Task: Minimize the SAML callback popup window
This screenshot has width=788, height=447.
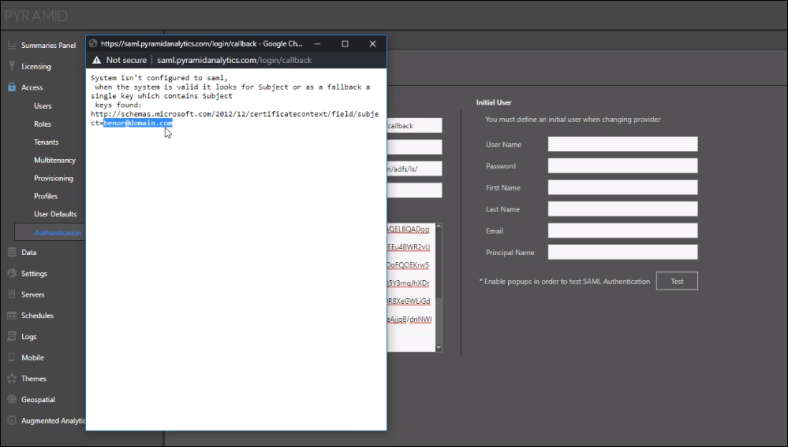Action: pyautogui.click(x=317, y=44)
